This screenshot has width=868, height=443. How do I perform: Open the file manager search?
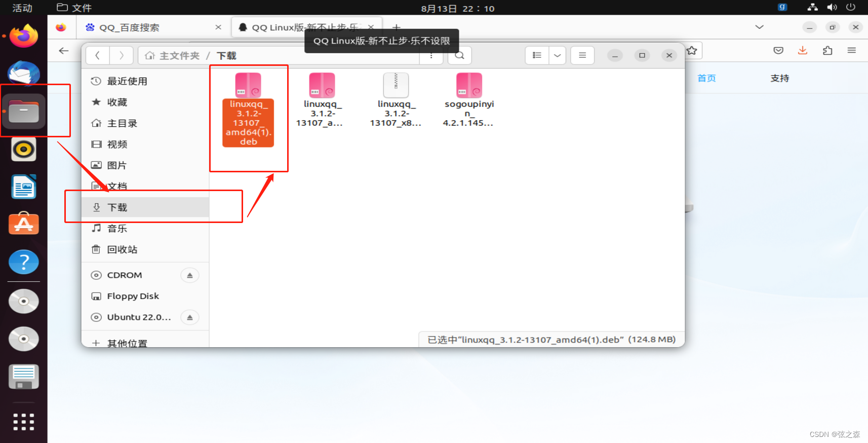(x=459, y=56)
